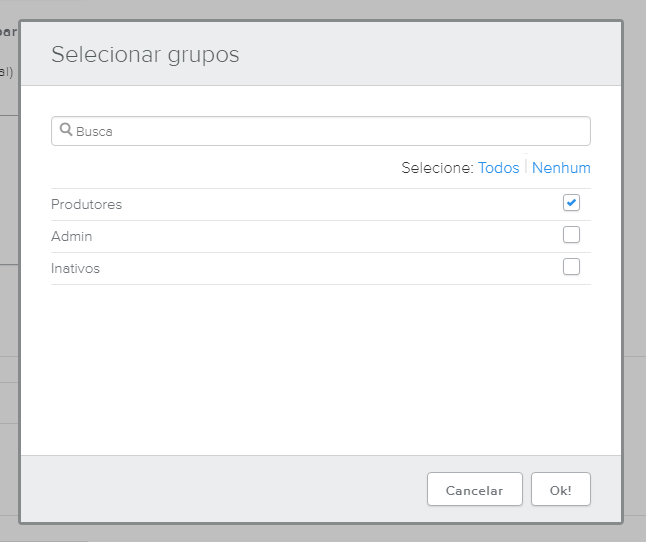Click the Inativos group name
The width and height of the screenshot is (646, 542).
pyautogui.click(x=75, y=268)
